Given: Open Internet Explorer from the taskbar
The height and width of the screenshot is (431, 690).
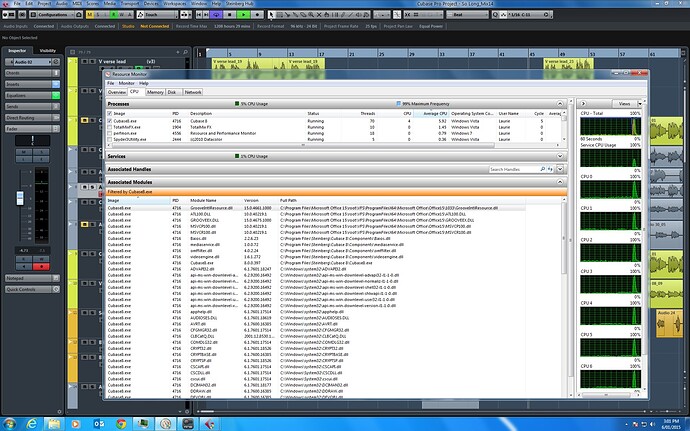Looking at the screenshot, I should [32, 424].
